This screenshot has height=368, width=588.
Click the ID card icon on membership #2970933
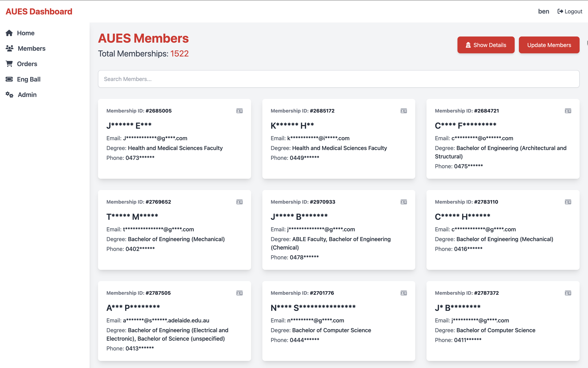[404, 202]
